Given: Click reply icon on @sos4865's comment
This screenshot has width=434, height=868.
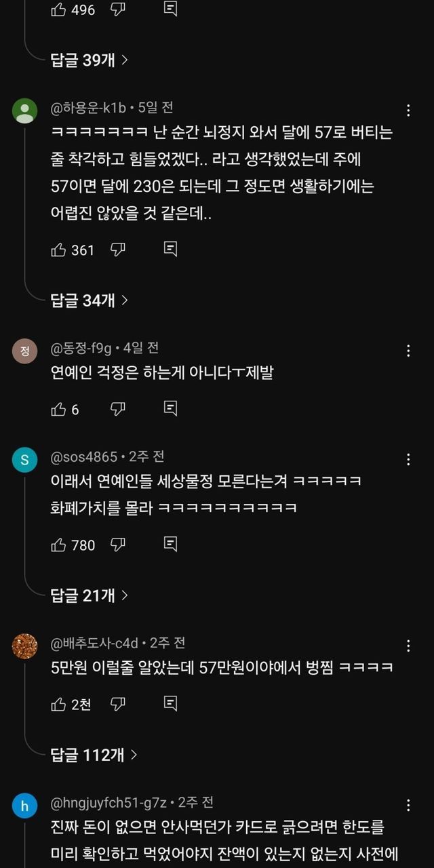Looking at the screenshot, I should 171,545.
